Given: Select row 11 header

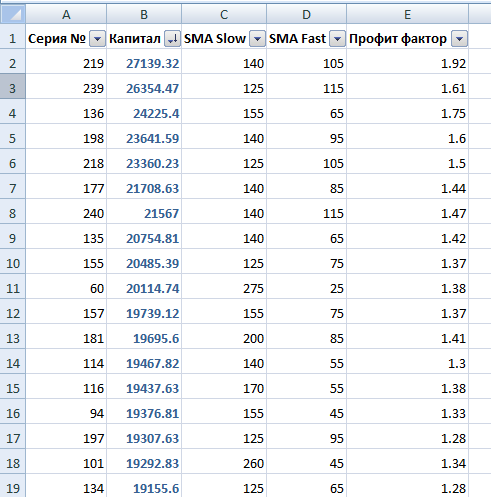Looking at the screenshot, I should [13, 288].
